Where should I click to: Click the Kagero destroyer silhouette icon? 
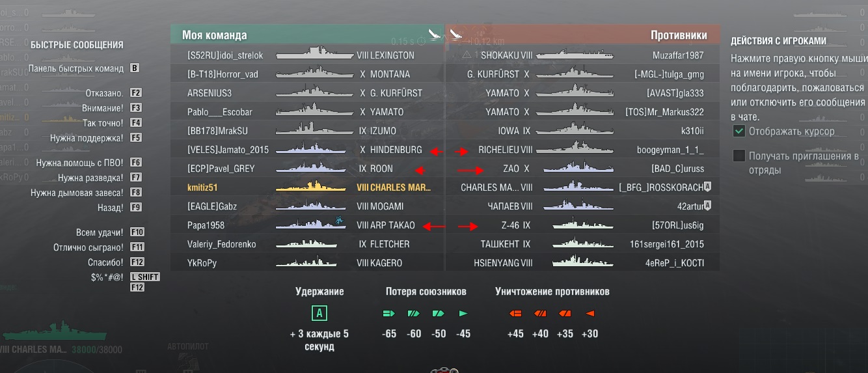point(306,262)
